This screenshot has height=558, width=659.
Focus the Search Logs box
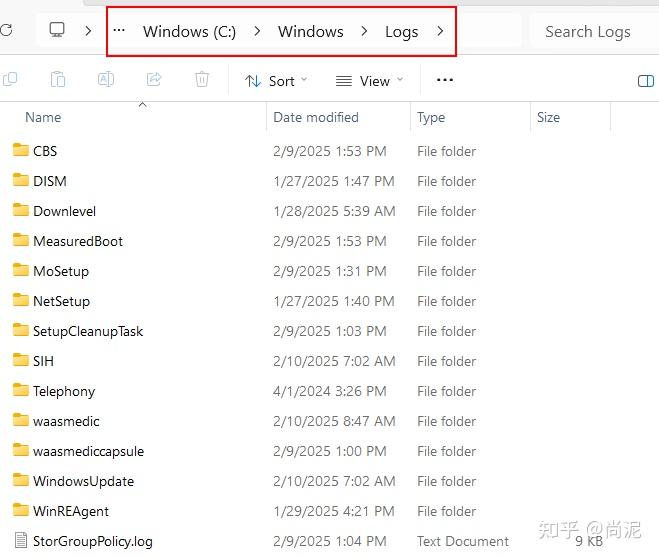tap(593, 32)
